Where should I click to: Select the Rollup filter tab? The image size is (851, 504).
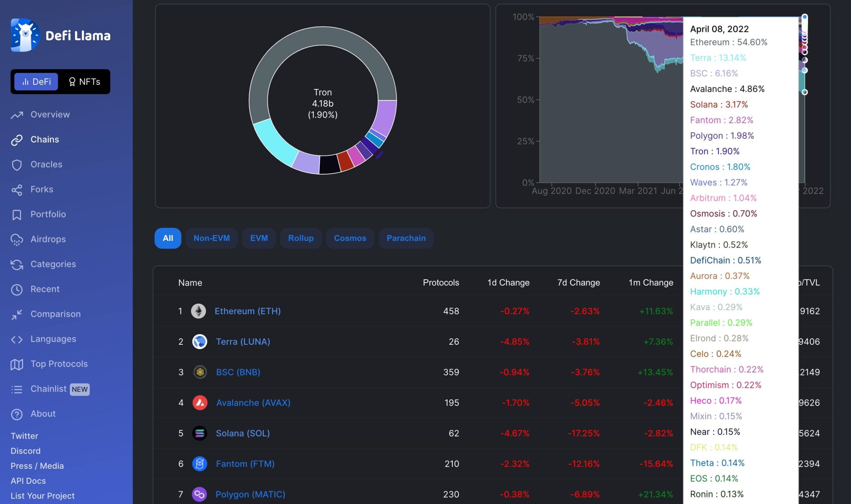click(301, 238)
